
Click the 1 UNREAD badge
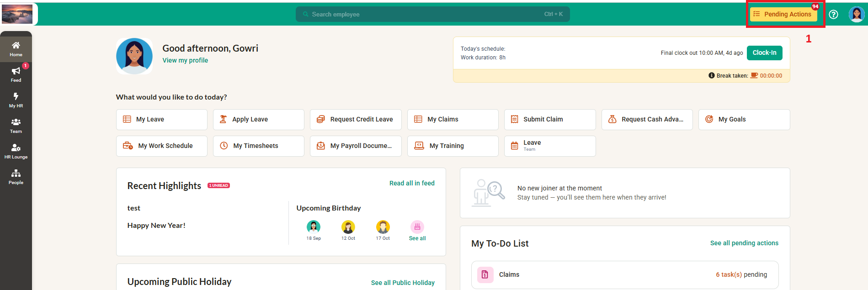218,185
